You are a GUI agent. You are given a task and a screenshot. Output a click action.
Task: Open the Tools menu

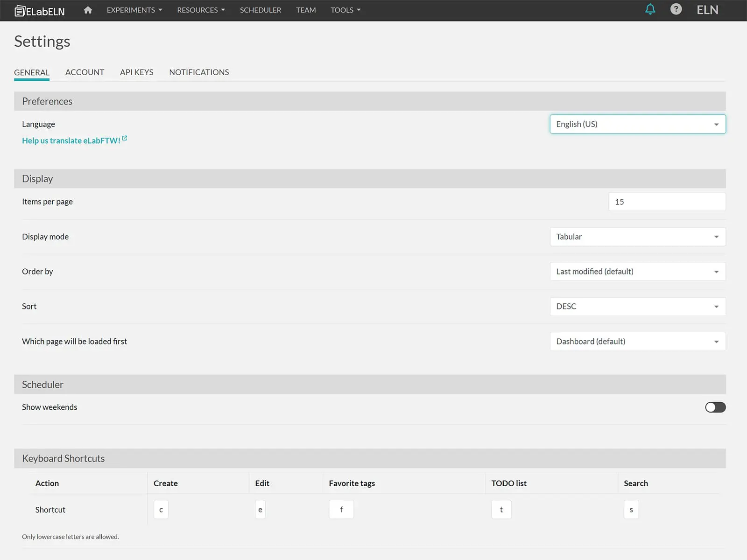click(345, 10)
